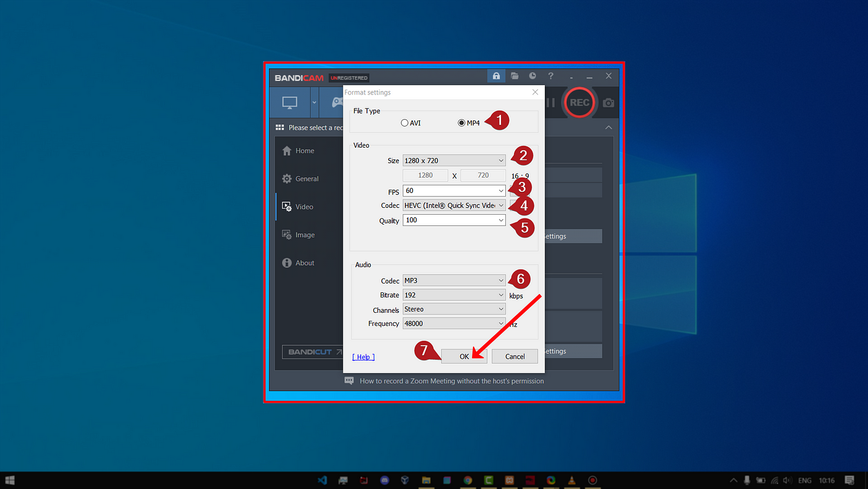Open the audio Codec MP3 dropdown

coord(454,280)
